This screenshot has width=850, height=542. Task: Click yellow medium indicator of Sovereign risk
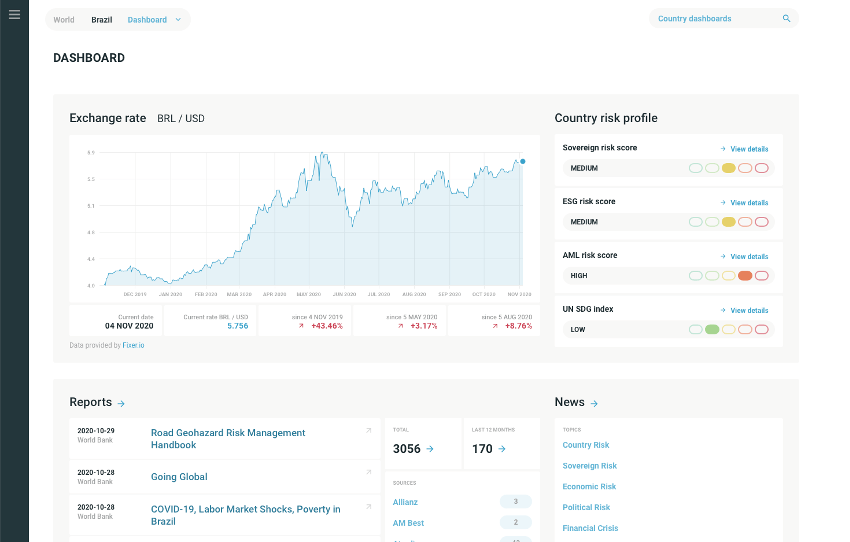click(729, 168)
